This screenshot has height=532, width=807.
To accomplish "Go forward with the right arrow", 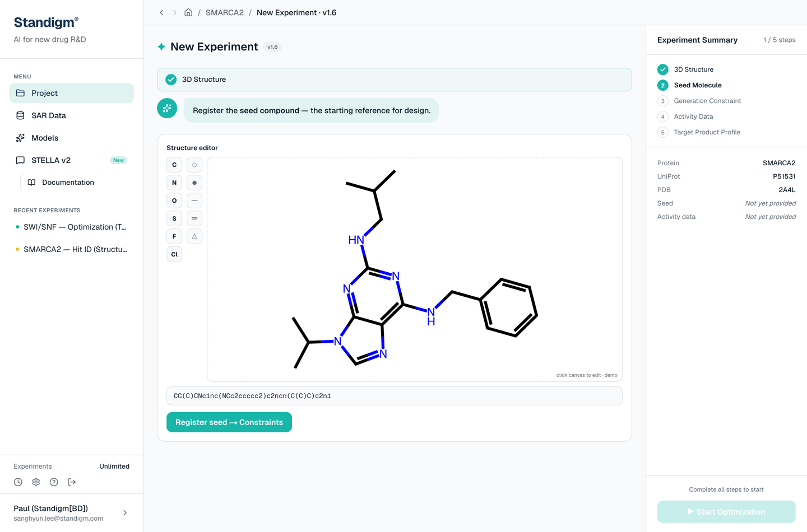I will pos(175,12).
